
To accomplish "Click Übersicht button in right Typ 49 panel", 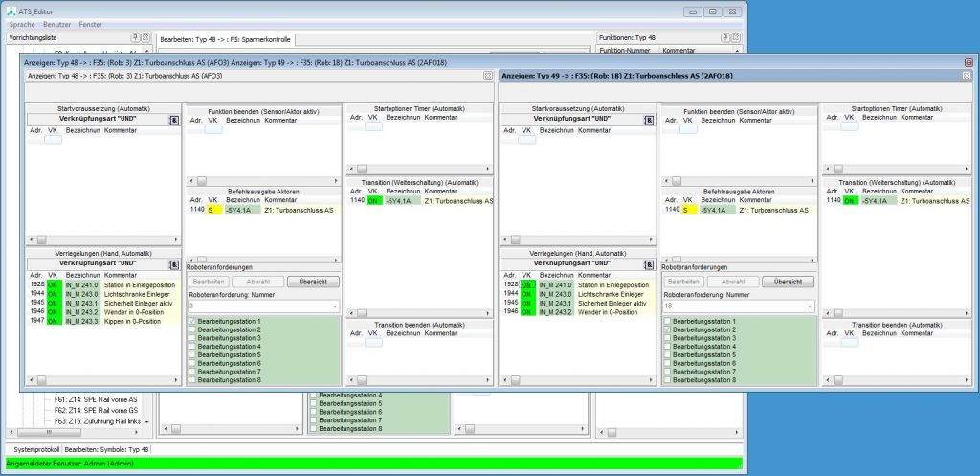I will pos(789,282).
